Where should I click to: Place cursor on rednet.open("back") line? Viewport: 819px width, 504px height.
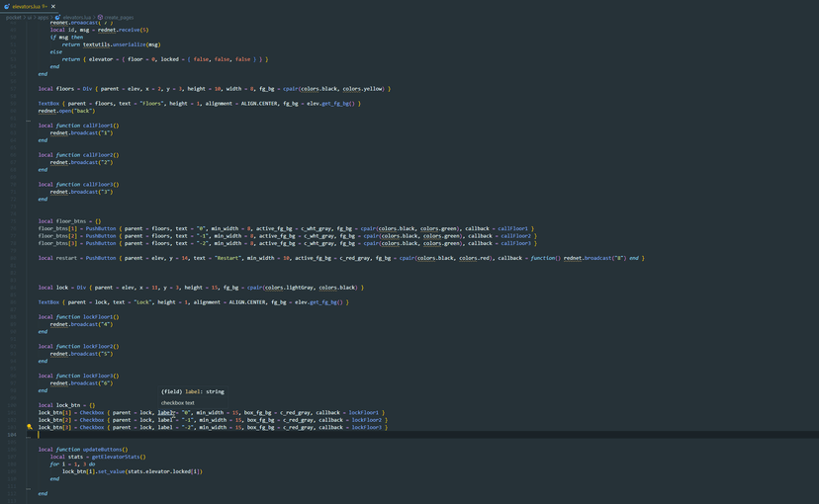pos(67,111)
